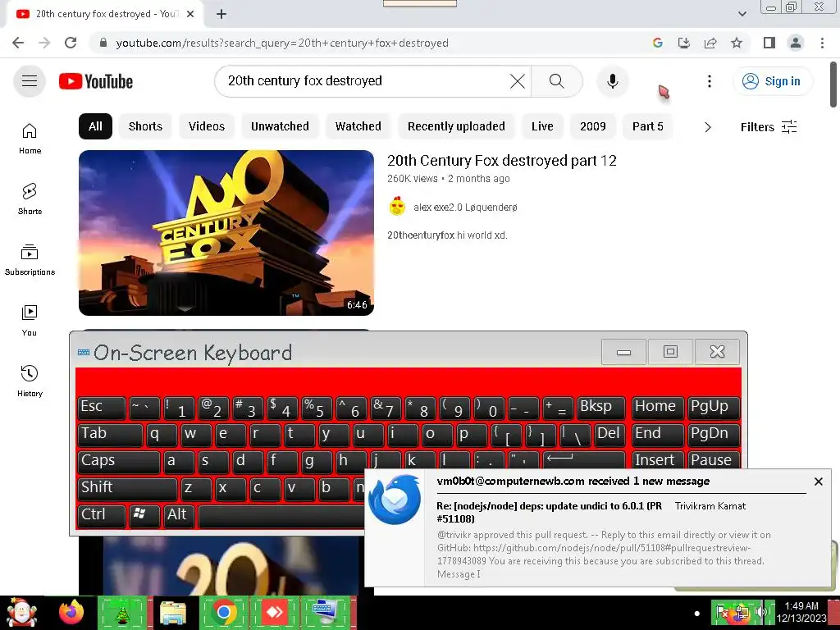The width and height of the screenshot is (840, 630).
Task: Click the YouTube page vertical scrollbar
Action: 833,84
